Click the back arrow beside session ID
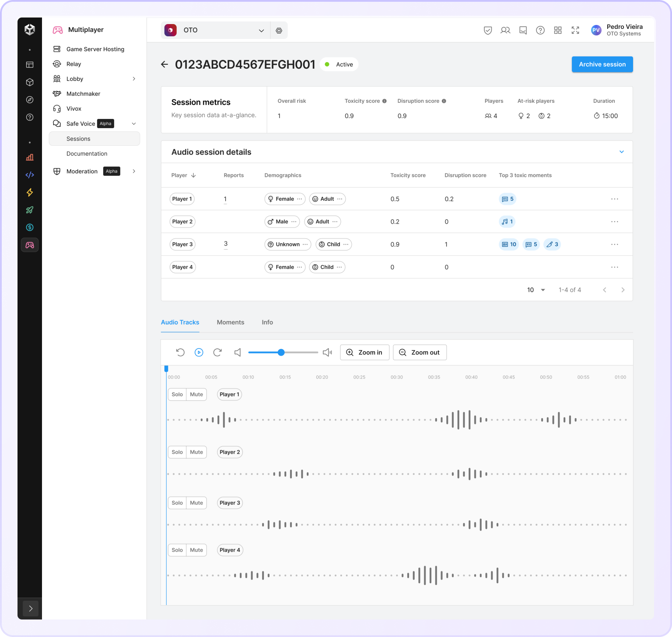This screenshot has width=672, height=637. [x=164, y=64]
